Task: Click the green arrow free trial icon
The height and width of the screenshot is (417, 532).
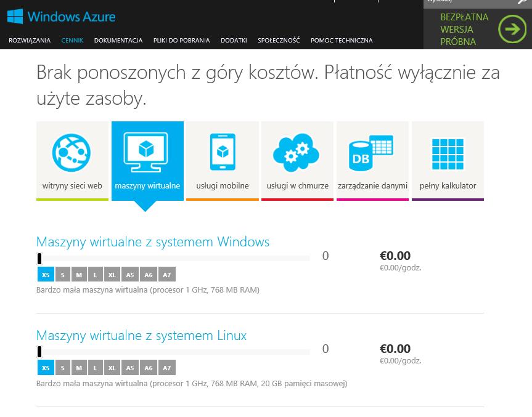Action: [x=512, y=29]
